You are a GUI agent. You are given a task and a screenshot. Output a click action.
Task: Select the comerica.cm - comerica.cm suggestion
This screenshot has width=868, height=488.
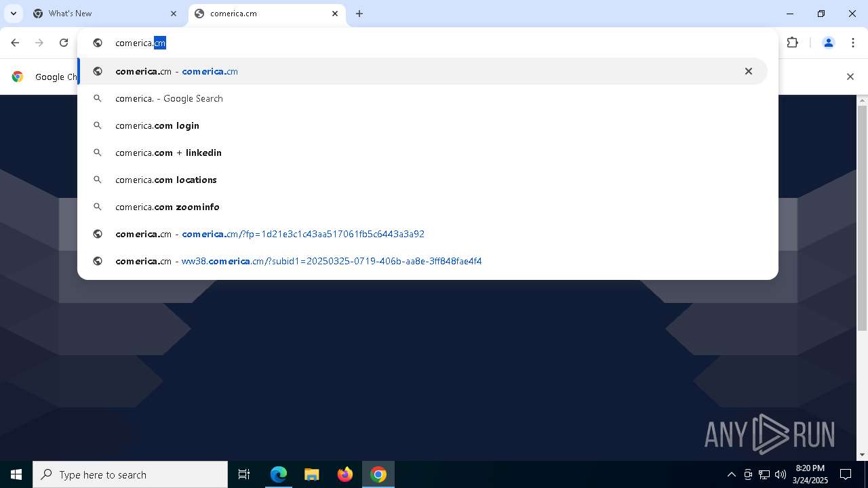(x=422, y=71)
